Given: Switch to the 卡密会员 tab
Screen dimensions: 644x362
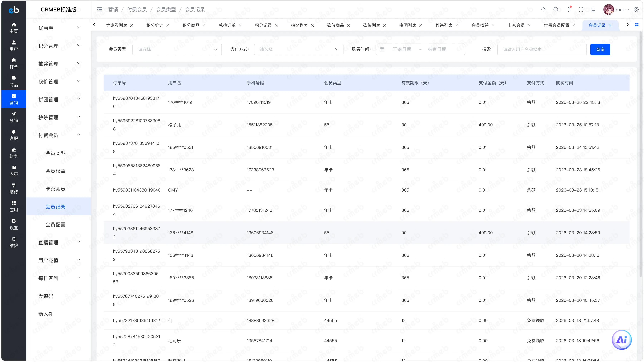Looking at the screenshot, I should (516, 26).
